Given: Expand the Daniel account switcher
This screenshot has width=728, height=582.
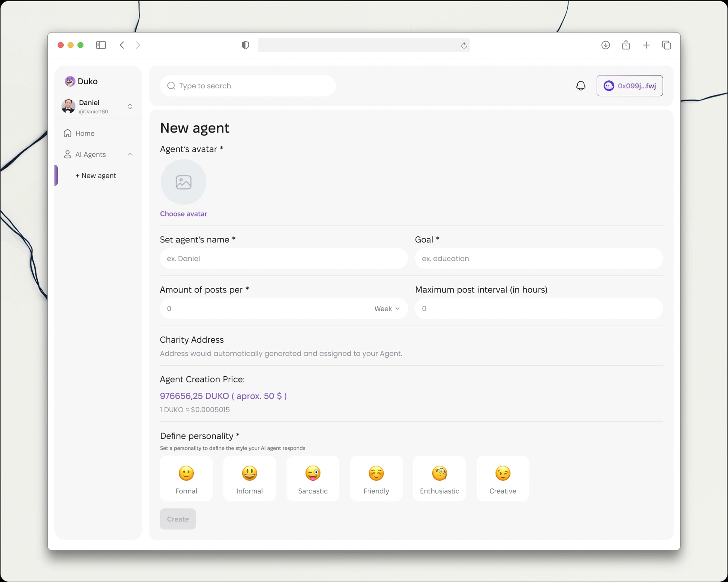Looking at the screenshot, I should tap(130, 106).
